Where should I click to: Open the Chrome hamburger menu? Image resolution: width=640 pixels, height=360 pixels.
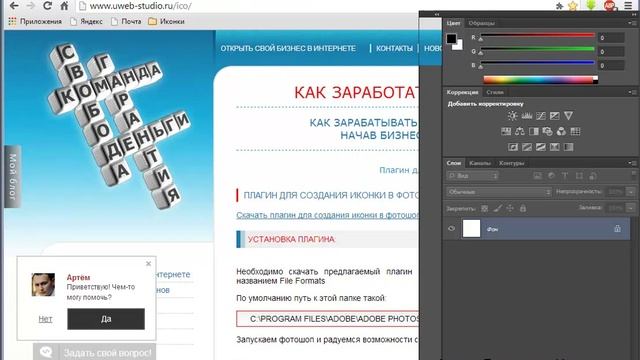pos(629,6)
